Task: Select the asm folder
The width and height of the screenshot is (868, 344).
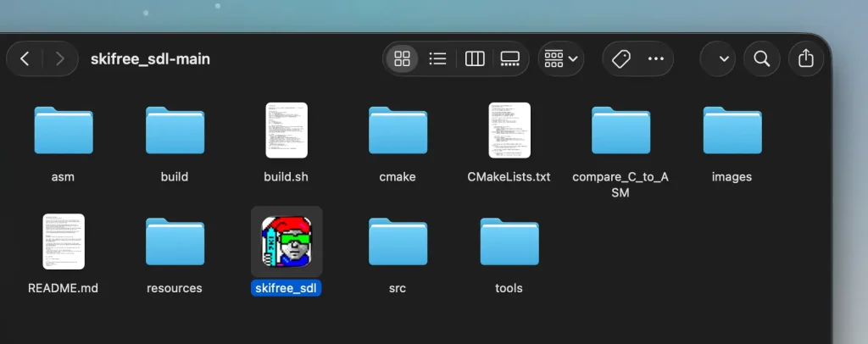Action: 64,130
